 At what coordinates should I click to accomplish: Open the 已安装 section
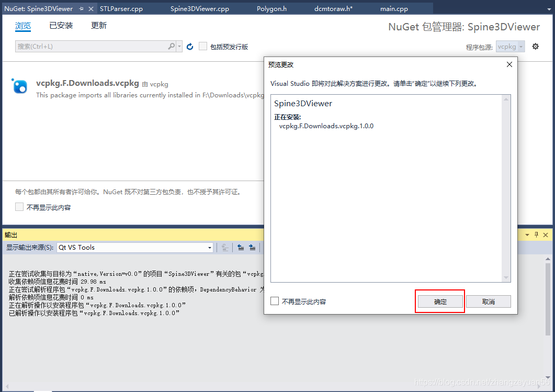click(x=60, y=25)
